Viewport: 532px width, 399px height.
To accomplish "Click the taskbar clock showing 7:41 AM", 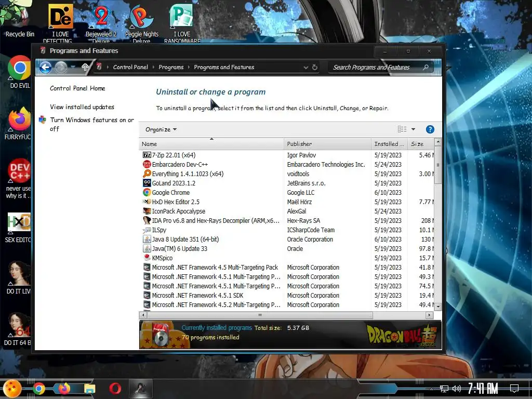I will 483,389.
